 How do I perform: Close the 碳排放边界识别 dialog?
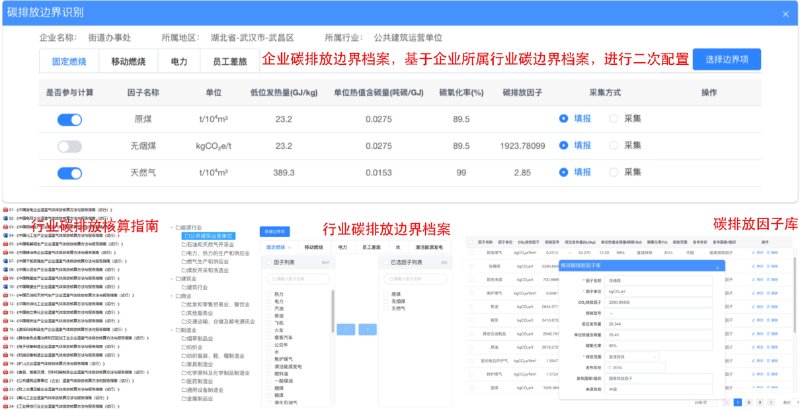786,12
